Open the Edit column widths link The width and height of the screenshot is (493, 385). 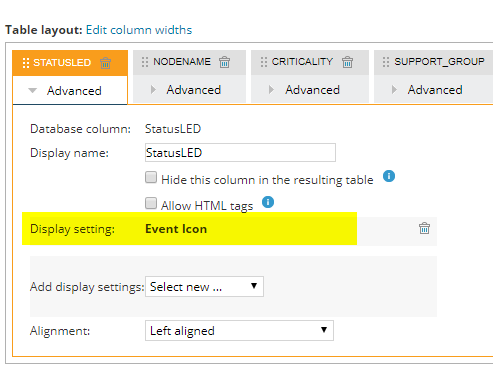point(139,30)
